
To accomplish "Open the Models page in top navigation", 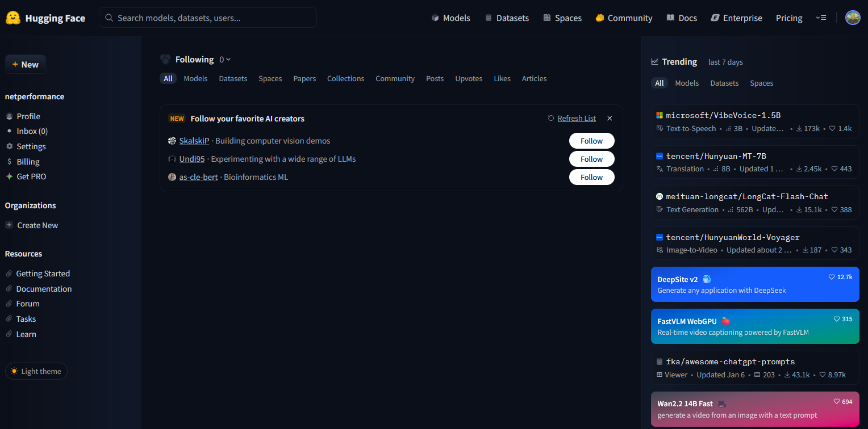I will (450, 18).
